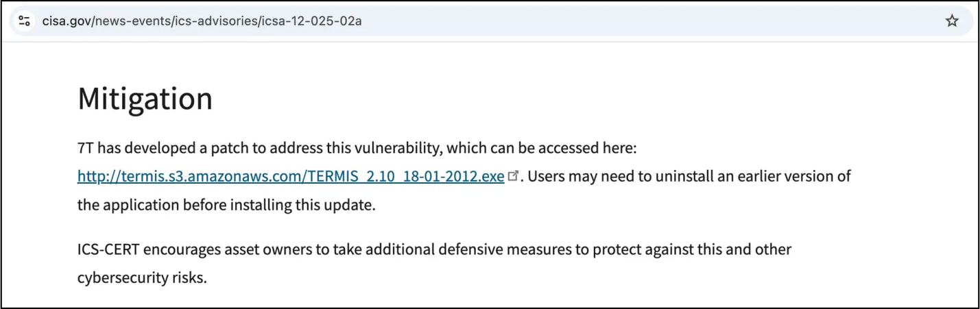Open the TERMIS_2.10 patch download link
Screen dimensions: 980x309
291,176
